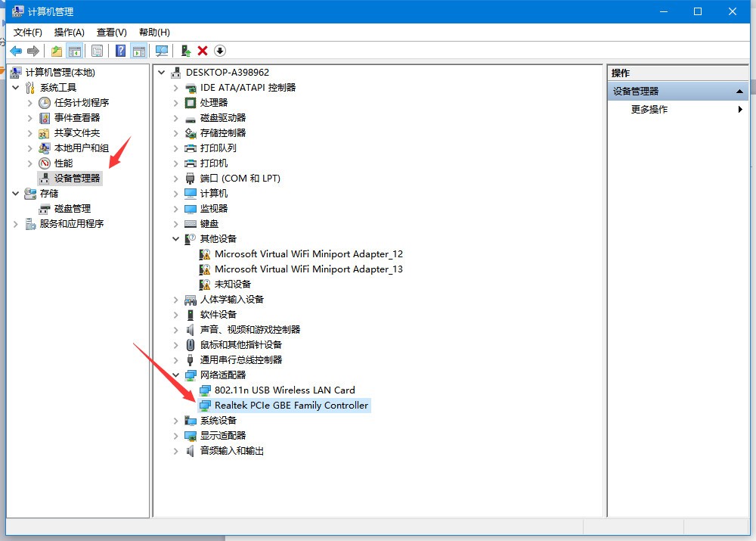Viewport: 756px width, 541px height.
Task: Select 软件设备 category
Action: coord(218,315)
